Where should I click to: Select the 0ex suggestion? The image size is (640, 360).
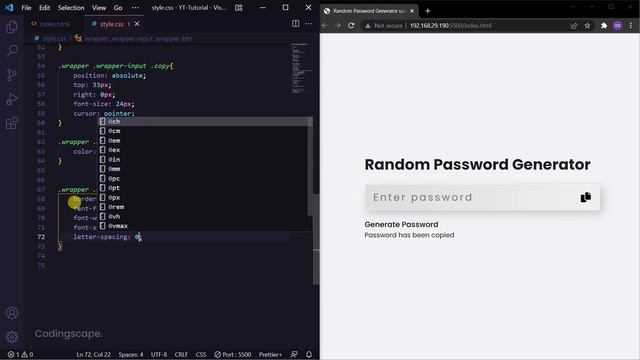pos(205,150)
